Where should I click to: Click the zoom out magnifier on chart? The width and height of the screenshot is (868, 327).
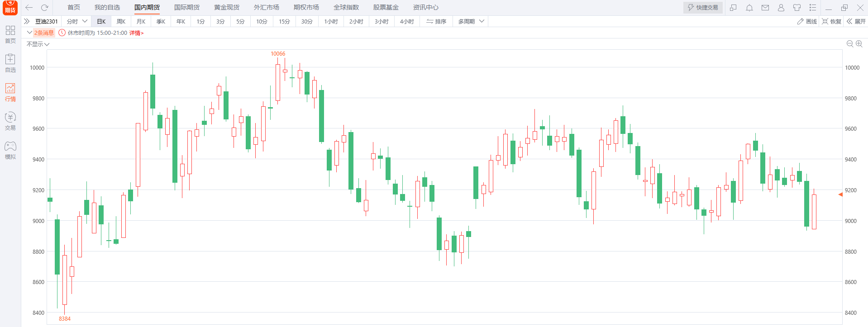[849, 44]
